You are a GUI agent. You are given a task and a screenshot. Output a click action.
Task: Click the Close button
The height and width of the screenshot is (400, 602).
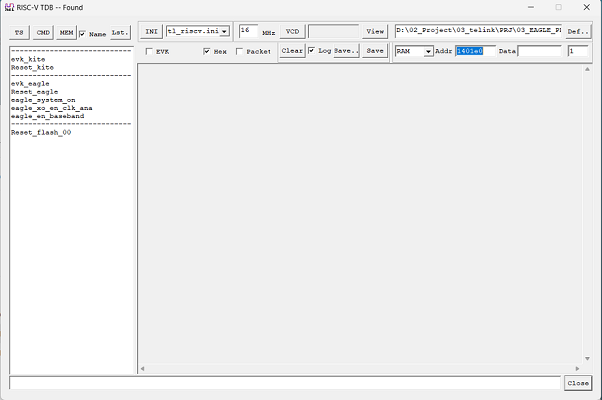coord(578,383)
